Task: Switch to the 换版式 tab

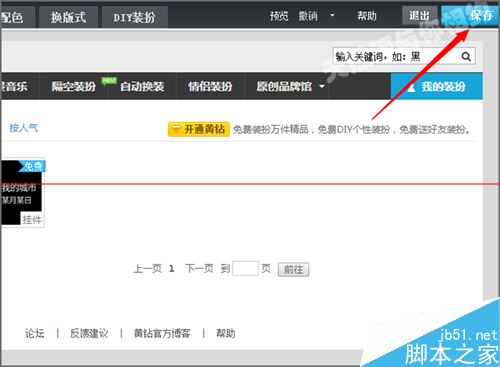Action: tap(68, 17)
